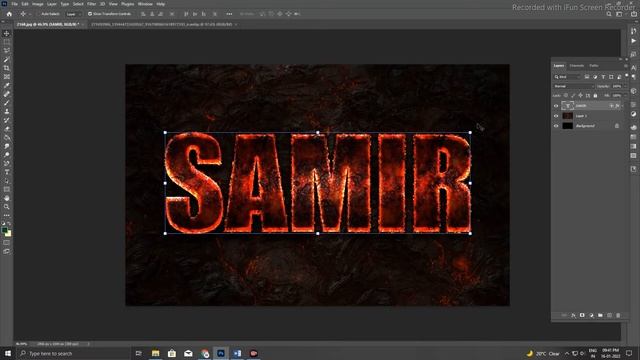Create a new group folder icon

pyautogui.click(x=600, y=316)
